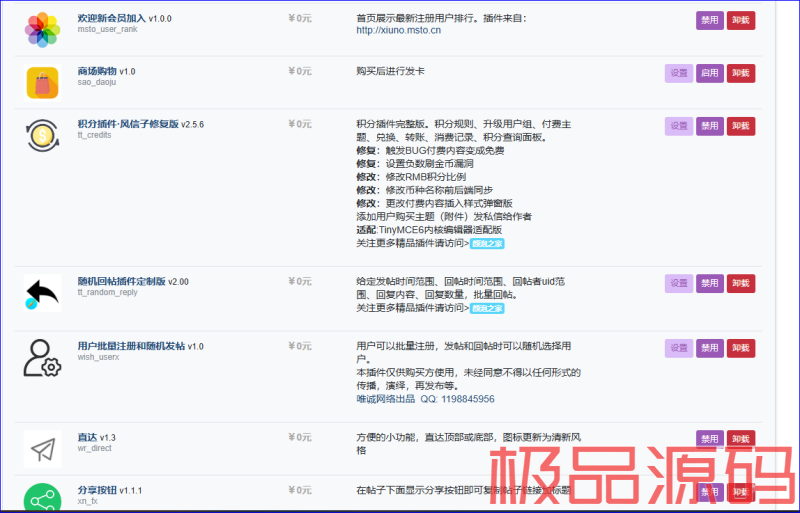Viewport: 800px width, 513px height.
Task: Click the 设置负数刷金币漏洞 fix line
Action: pos(430,164)
